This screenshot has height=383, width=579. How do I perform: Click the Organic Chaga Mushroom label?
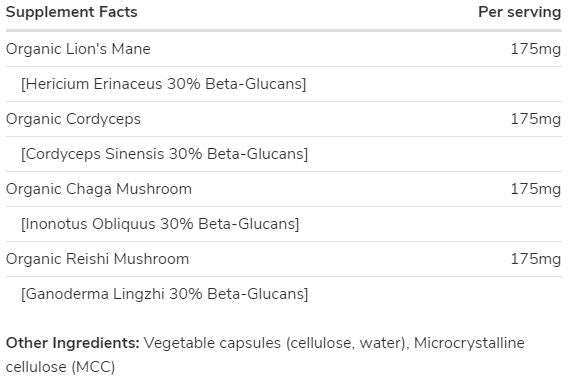click(99, 189)
